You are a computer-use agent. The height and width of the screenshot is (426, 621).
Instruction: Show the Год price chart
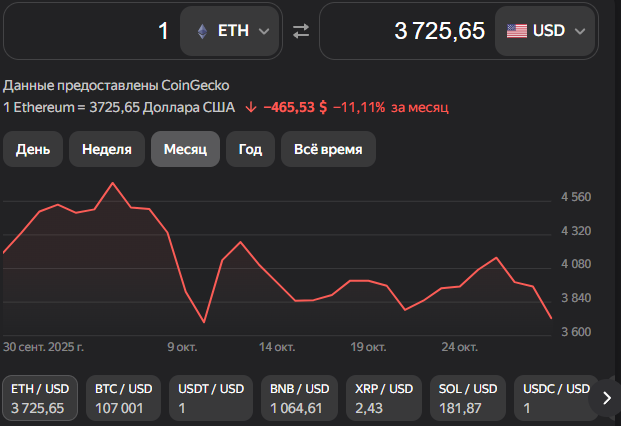click(x=250, y=149)
